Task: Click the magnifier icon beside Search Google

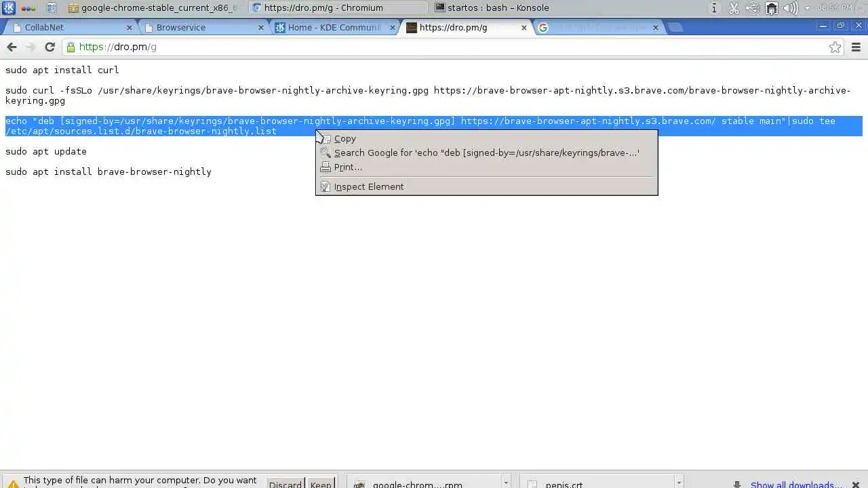Action: tap(325, 152)
